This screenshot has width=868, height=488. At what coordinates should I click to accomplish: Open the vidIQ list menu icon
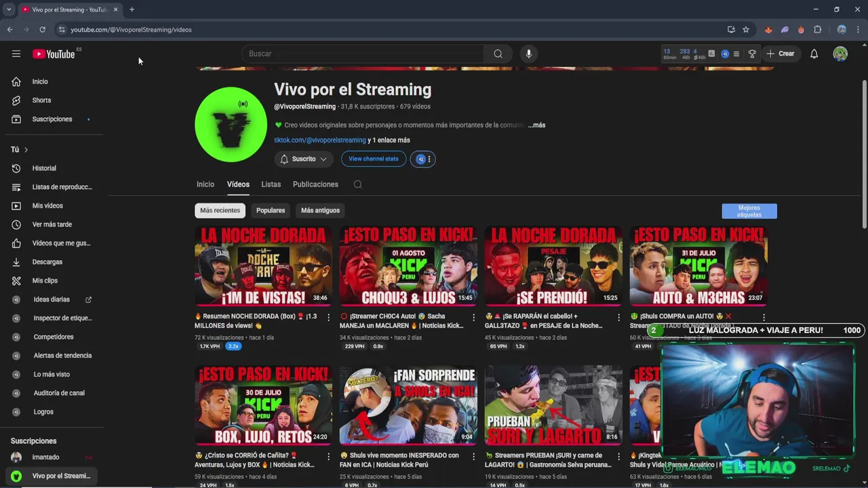tap(736, 54)
